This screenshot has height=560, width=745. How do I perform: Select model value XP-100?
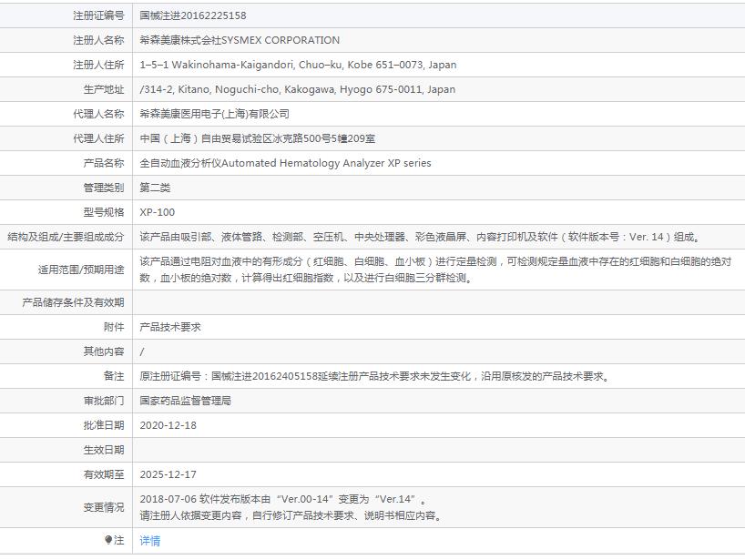(158, 212)
